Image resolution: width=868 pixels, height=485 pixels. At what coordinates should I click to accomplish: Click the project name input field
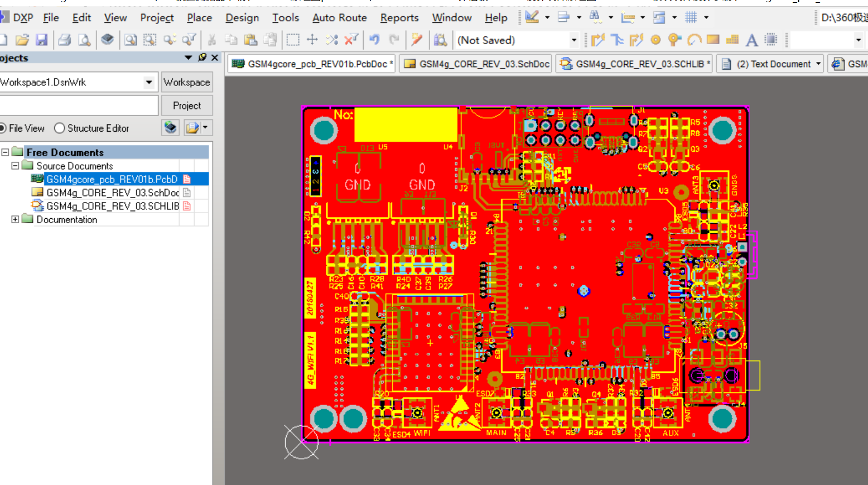click(x=79, y=105)
